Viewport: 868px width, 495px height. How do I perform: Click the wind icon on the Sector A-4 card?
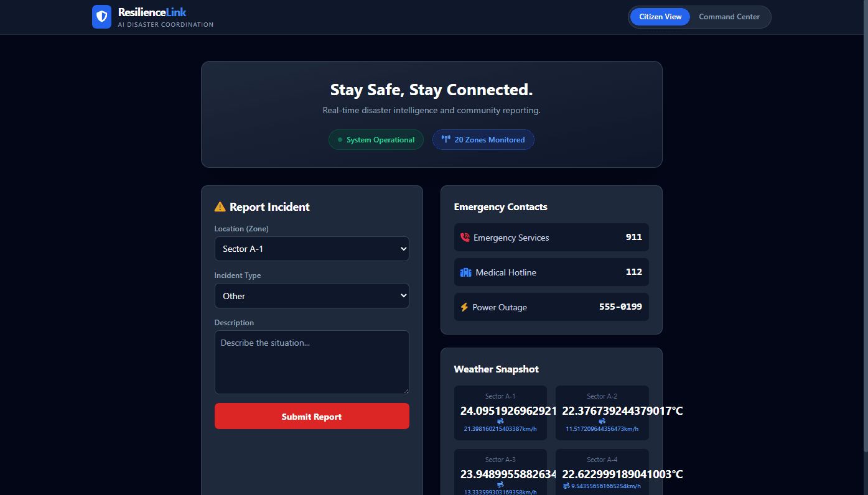pyautogui.click(x=565, y=486)
